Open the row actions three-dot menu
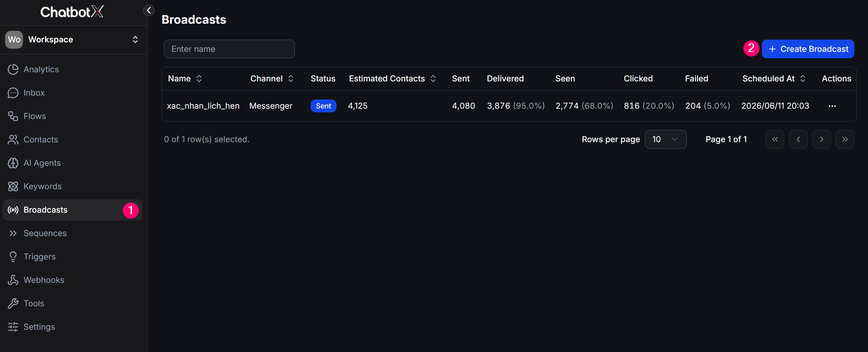The height and width of the screenshot is (352, 868). 832,106
